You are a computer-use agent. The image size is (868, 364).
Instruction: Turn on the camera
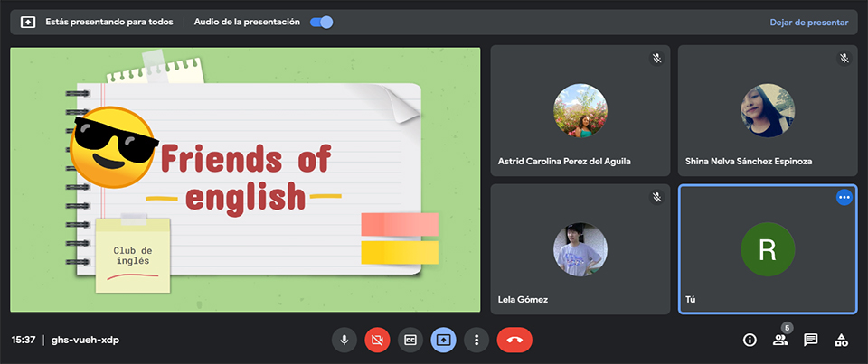pos(377,340)
